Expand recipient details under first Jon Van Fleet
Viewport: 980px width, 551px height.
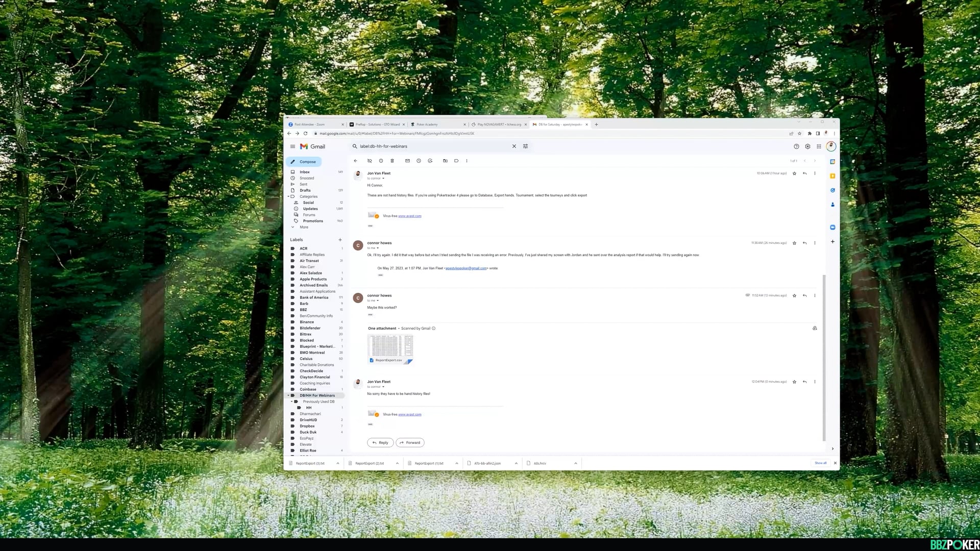tap(383, 179)
